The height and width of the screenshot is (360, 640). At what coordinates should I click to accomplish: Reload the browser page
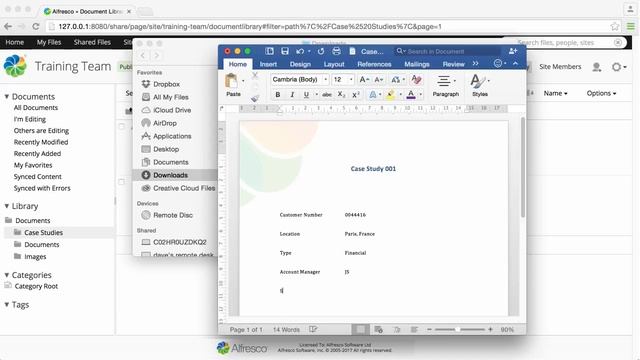(36, 27)
